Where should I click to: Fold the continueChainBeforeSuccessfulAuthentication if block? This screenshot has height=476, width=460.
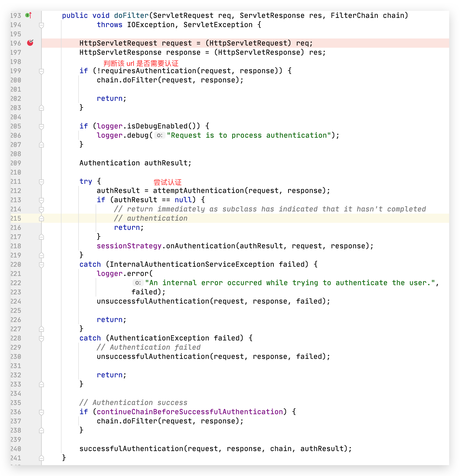(41, 412)
